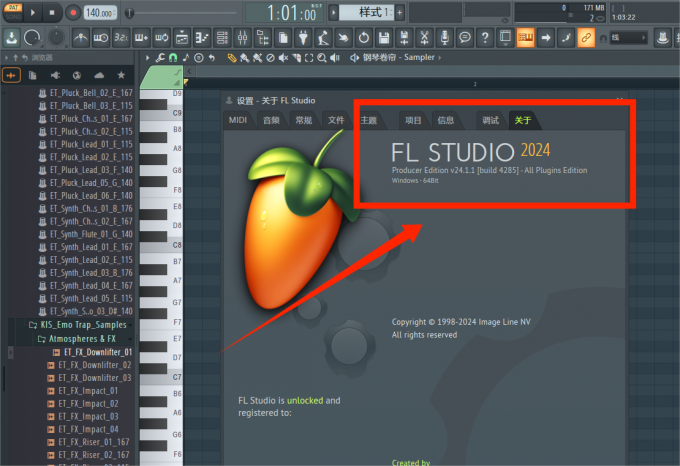Show the cloud library tab in browser

point(99,75)
